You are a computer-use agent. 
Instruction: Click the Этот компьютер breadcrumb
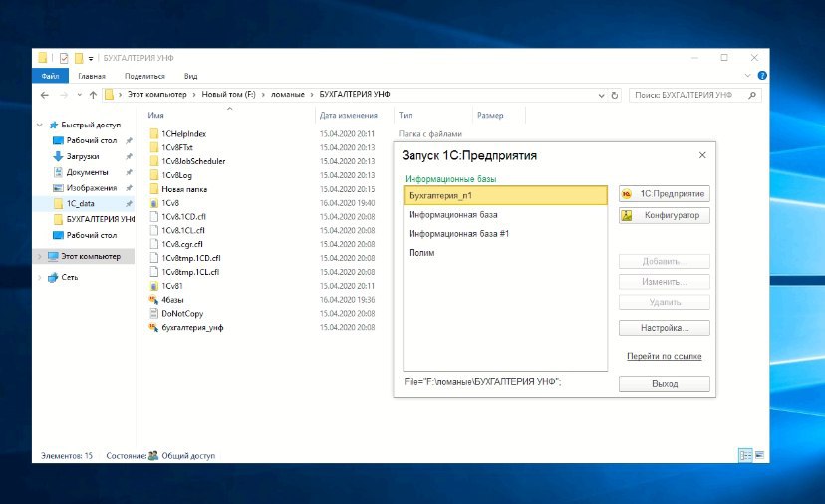[156, 95]
